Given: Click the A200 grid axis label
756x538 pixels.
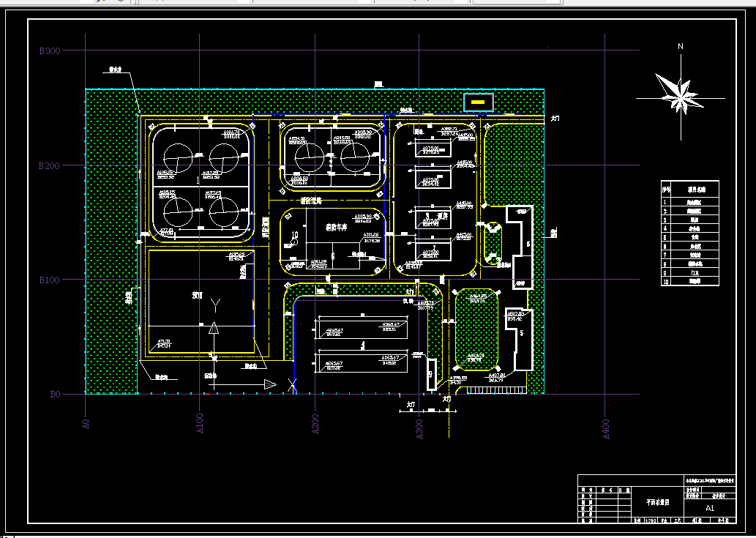Looking at the screenshot, I should click(x=315, y=424).
